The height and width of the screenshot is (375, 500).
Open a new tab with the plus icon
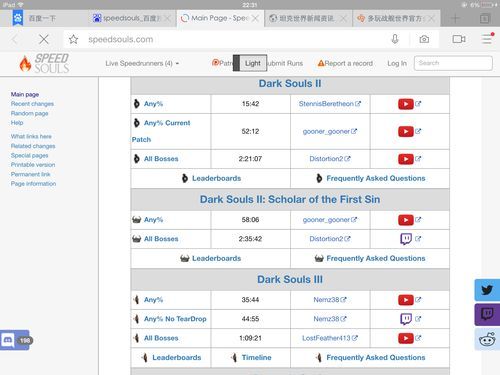(455, 18)
